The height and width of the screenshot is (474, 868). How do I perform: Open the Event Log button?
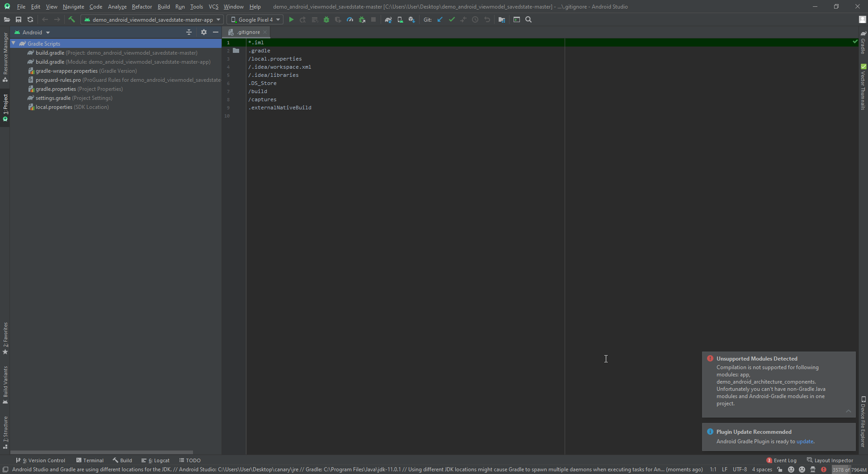(781, 460)
